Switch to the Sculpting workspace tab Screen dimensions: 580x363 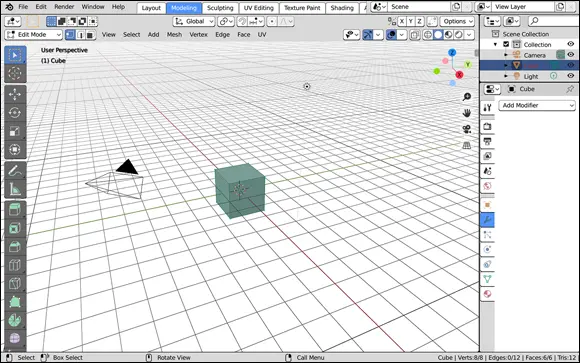(220, 8)
